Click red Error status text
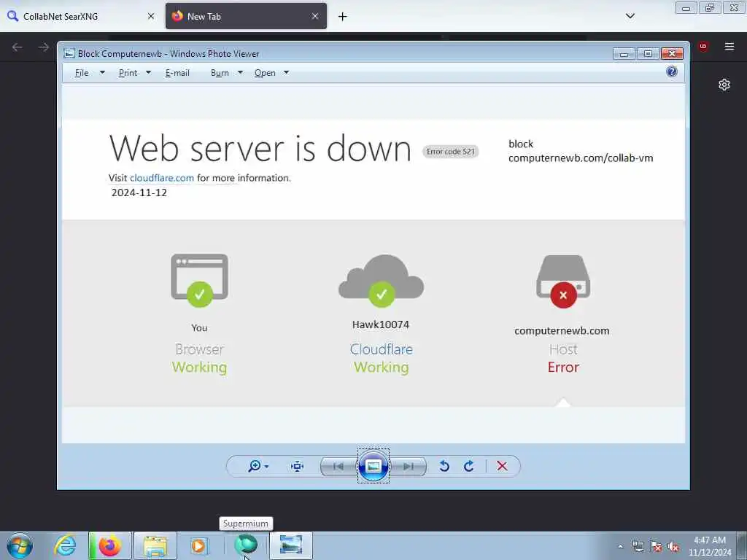 (x=563, y=367)
